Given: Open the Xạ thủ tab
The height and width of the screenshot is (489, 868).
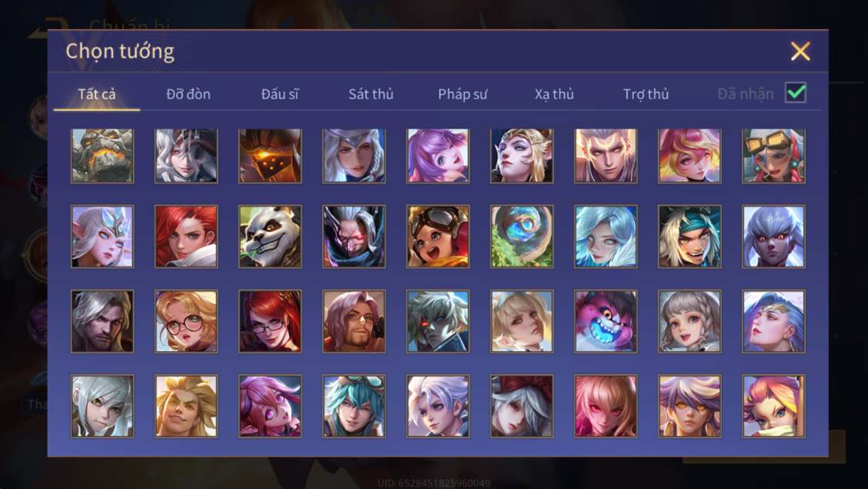Looking at the screenshot, I should pyautogui.click(x=554, y=94).
